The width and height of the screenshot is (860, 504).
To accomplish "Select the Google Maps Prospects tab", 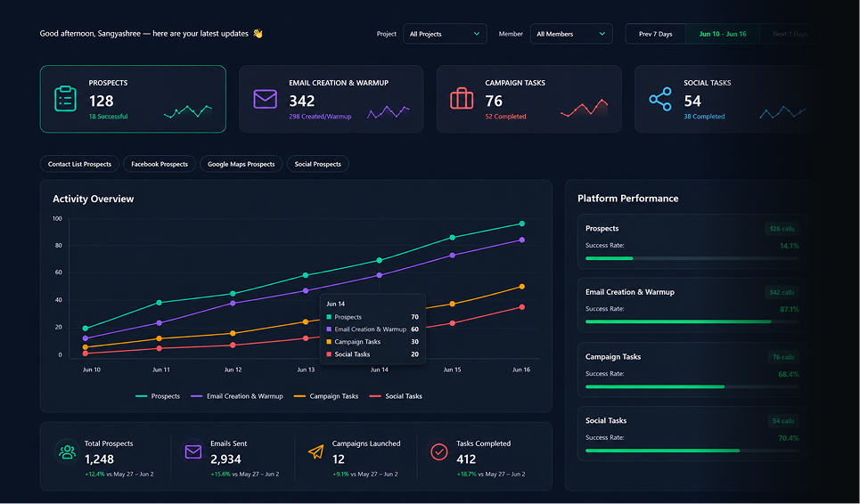I will click(242, 164).
